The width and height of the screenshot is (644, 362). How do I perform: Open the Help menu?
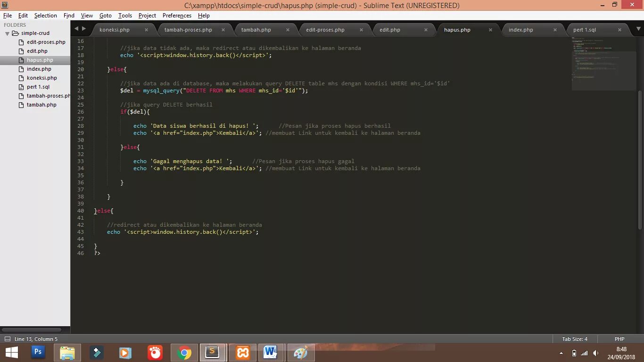[x=204, y=16]
